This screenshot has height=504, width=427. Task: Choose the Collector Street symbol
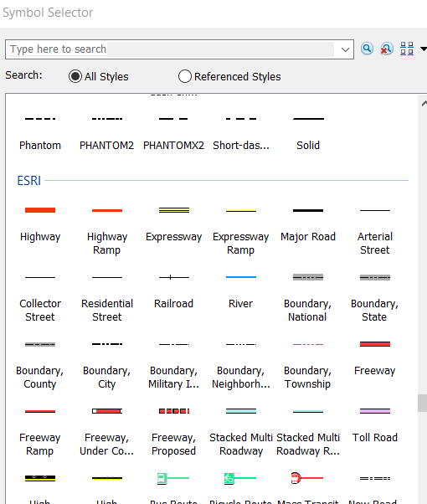[40, 296]
